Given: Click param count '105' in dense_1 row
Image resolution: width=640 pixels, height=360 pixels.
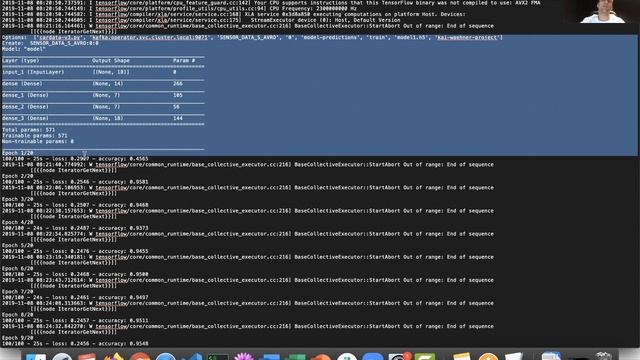Looking at the screenshot, I should tap(178, 95).
